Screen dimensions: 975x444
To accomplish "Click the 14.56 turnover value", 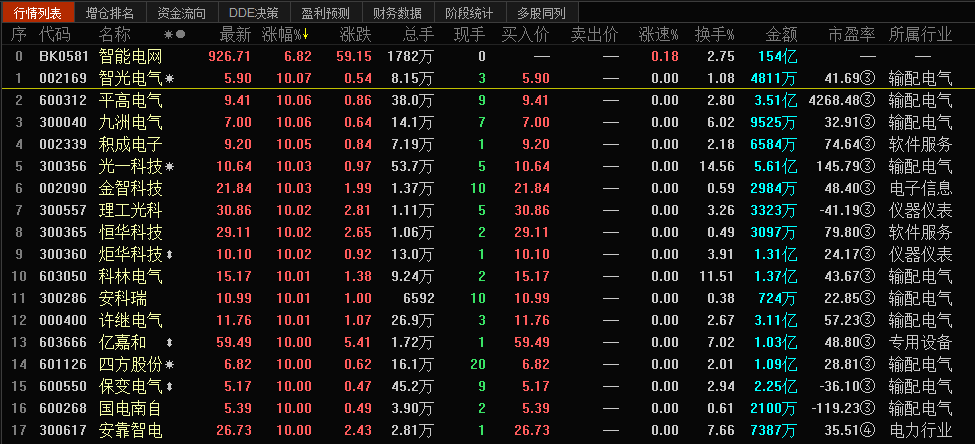I will click(x=716, y=167).
